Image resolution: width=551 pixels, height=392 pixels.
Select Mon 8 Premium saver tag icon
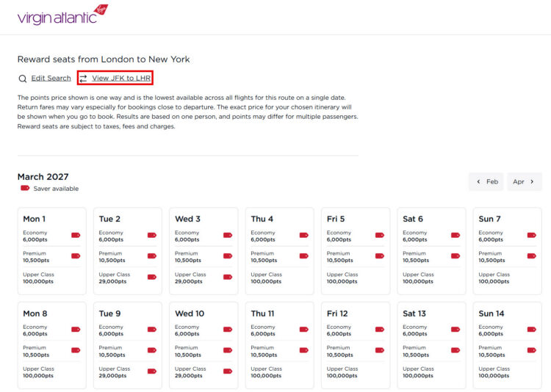point(76,350)
